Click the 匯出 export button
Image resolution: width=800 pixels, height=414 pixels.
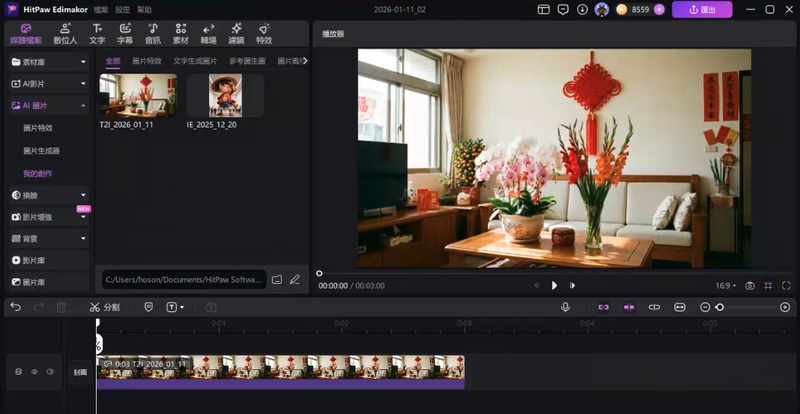[702, 9]
